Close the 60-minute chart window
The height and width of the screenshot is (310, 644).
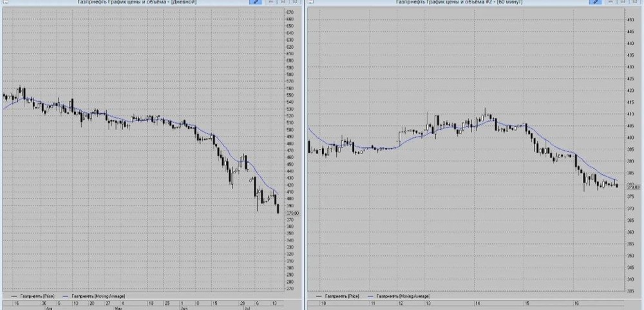(x=634, y=2)
